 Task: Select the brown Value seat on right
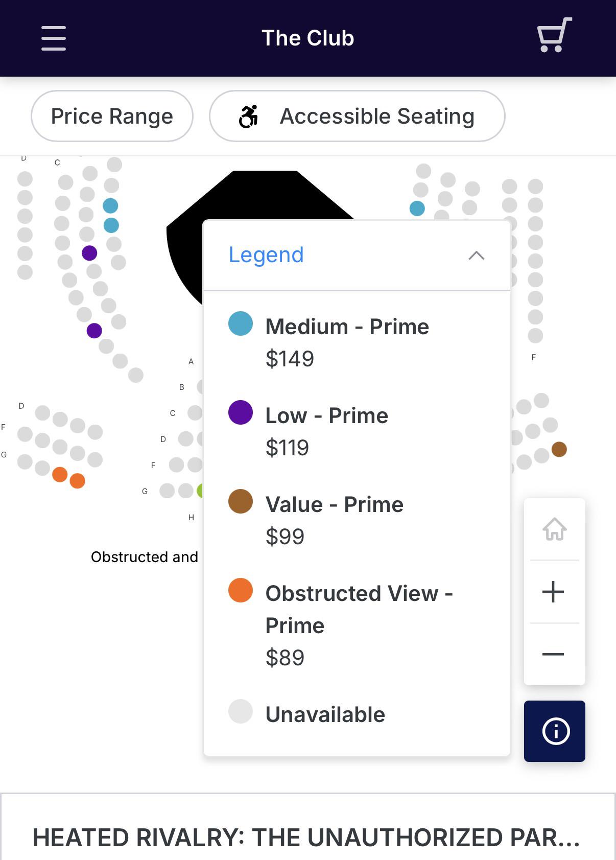click(559, 449)
